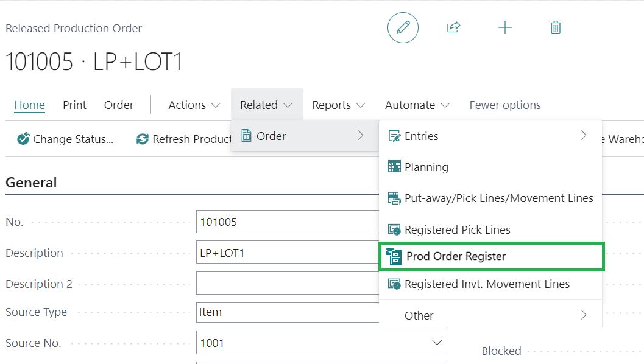Open Registered Invt. Movement Lines

pyautogui.click(x=487, y=284)
